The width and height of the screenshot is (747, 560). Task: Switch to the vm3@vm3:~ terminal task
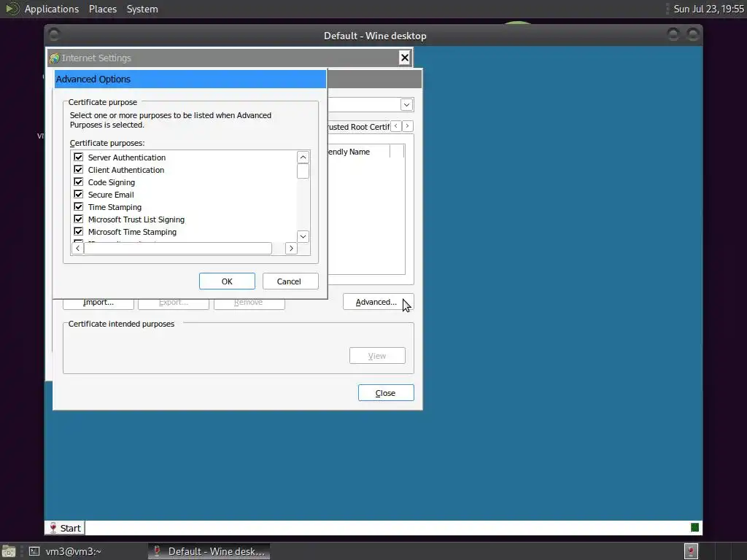pyautogui.click(x=65, y=551)
